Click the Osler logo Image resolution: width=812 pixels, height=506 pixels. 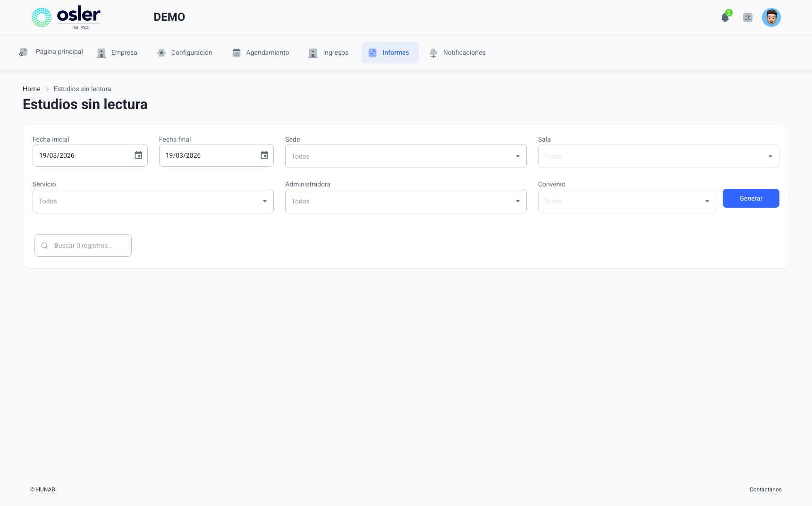66,17
